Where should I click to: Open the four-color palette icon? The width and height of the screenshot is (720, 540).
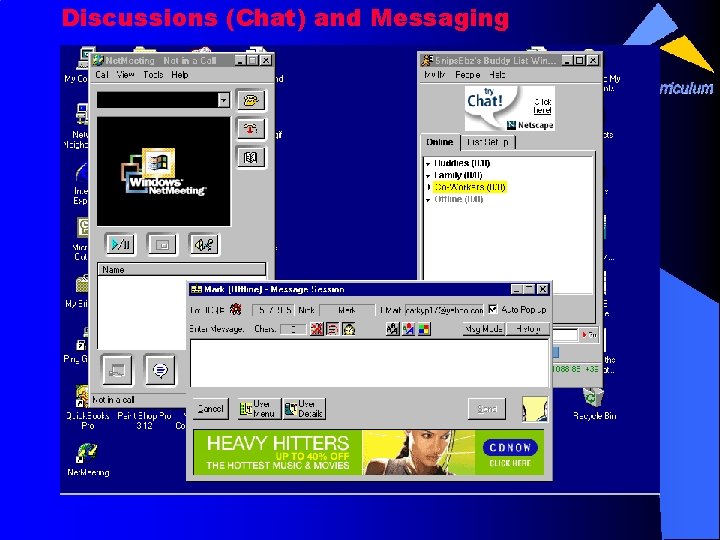424,329
